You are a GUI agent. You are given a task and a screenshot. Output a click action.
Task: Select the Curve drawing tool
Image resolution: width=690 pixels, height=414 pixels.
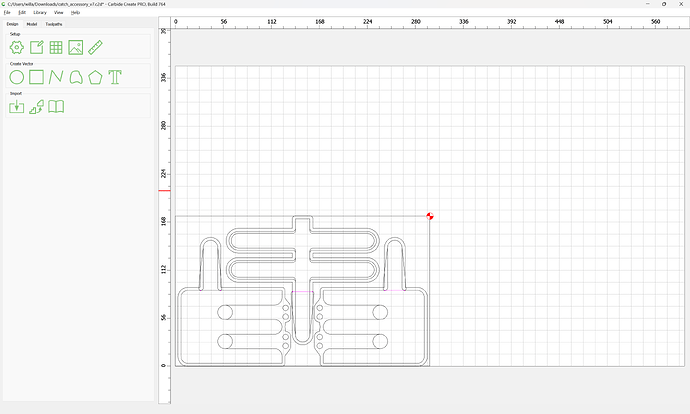coord(76,77)
